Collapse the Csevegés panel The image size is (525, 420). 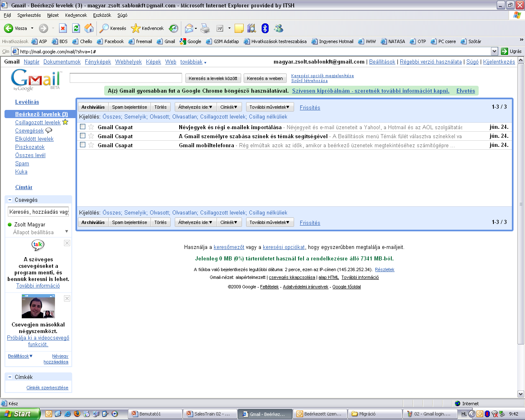tap(10, 200)
